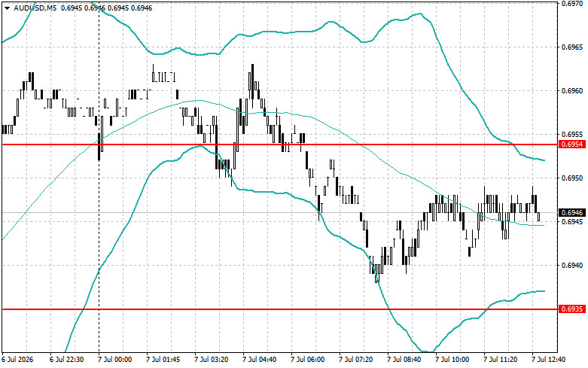The height and width of the screenshot is (368, 588).
Task: Click the 0.6950 price scale label
Action: click(572, 178)
